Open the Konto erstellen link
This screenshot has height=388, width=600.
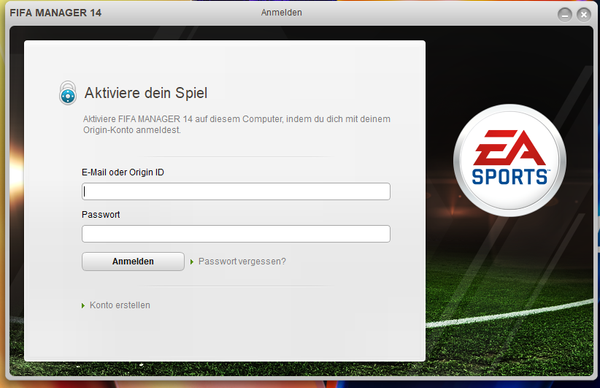tap(120, 305)
